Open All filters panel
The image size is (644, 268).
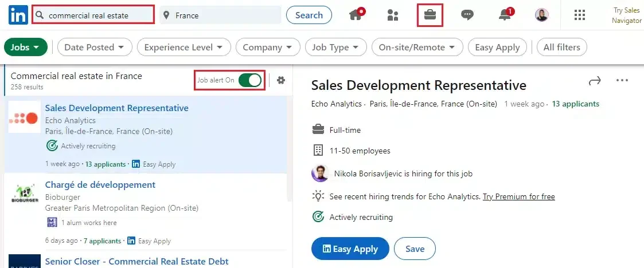coord(561,47)
